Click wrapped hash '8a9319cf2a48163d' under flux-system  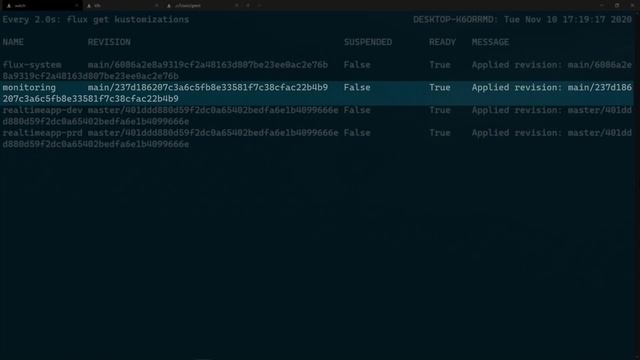[91, 76]
